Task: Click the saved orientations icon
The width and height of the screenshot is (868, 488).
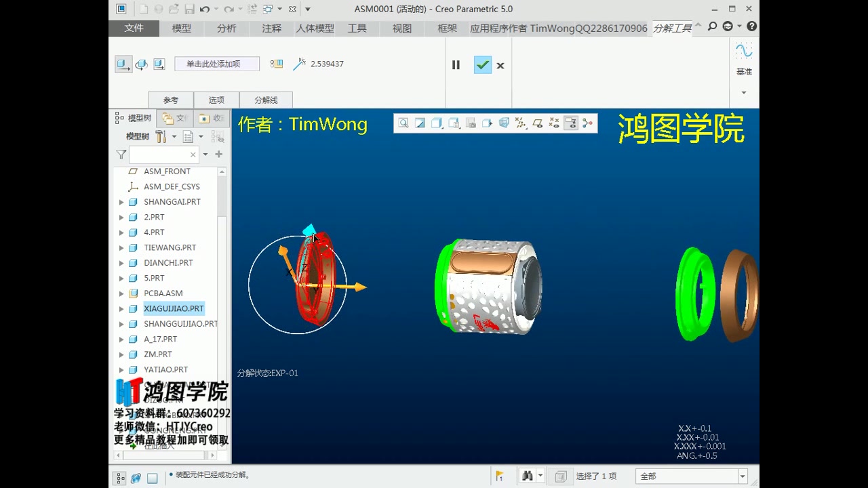Action: [x=453, y=123]
